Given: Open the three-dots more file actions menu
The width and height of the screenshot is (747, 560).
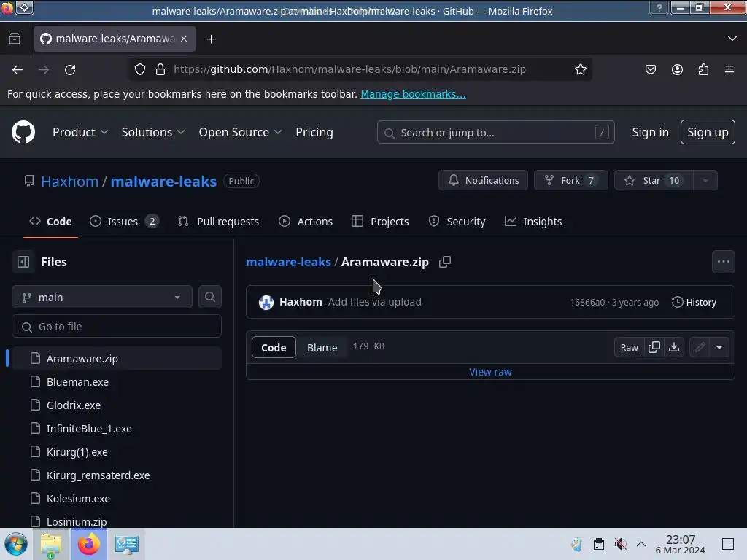Looking at the screenshot, I should (x=723, y=262).
